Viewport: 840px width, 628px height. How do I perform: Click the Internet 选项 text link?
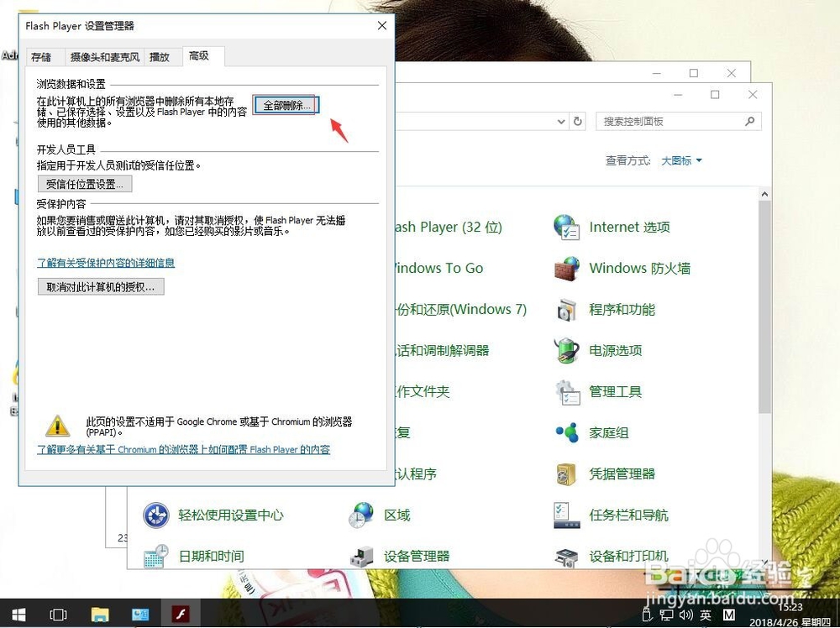tap(629, 227)
